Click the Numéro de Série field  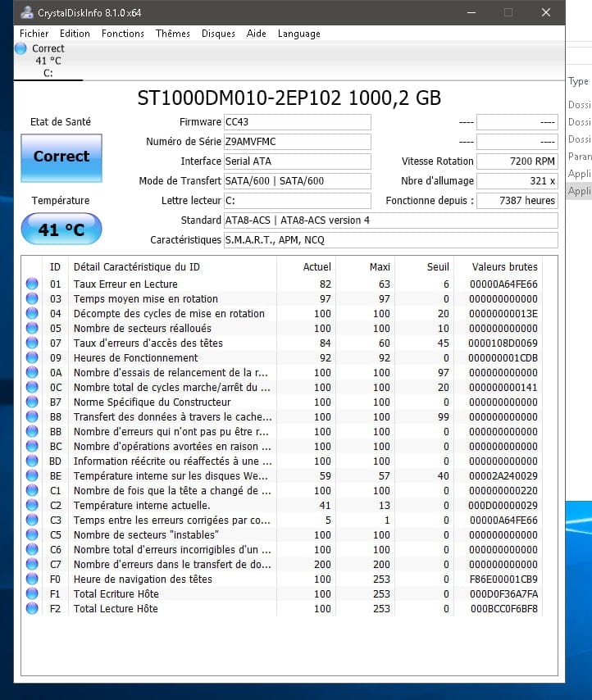point(297,142)
